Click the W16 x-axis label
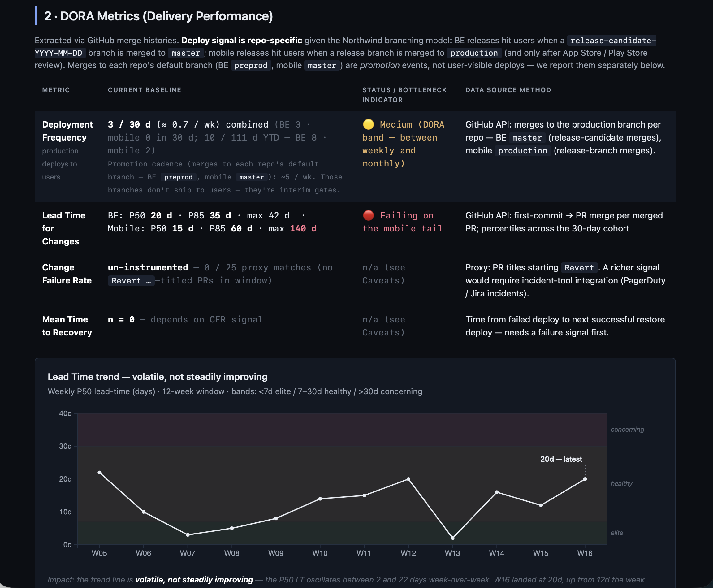The height and width of the screenshot is (588, 713). click(585, 553)
